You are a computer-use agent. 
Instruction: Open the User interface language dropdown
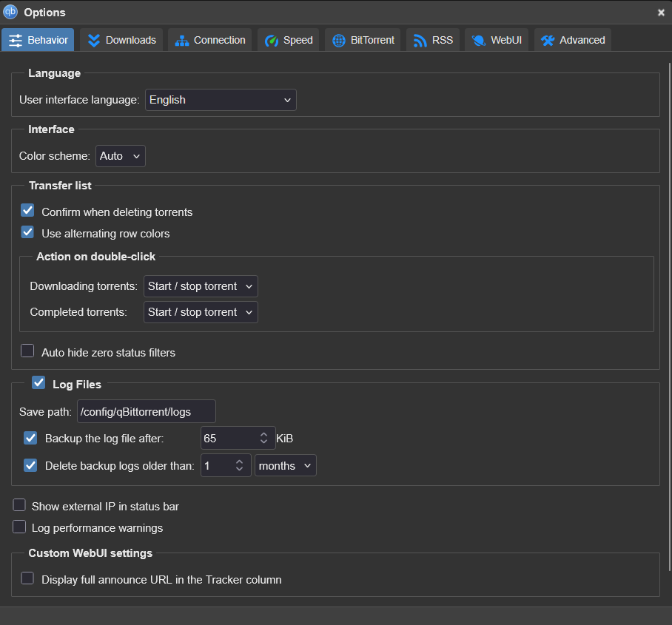[x=221, y=100]
